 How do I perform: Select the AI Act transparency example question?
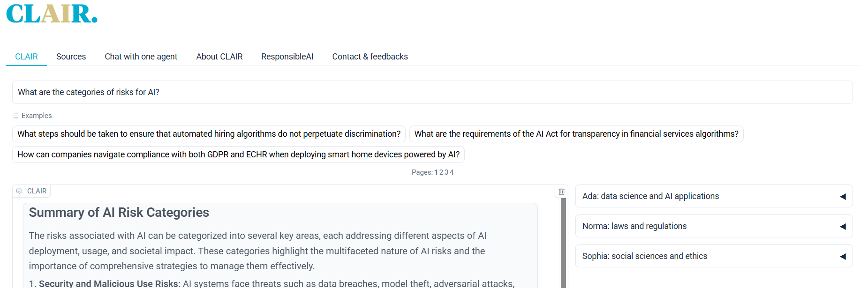[576, 134]
